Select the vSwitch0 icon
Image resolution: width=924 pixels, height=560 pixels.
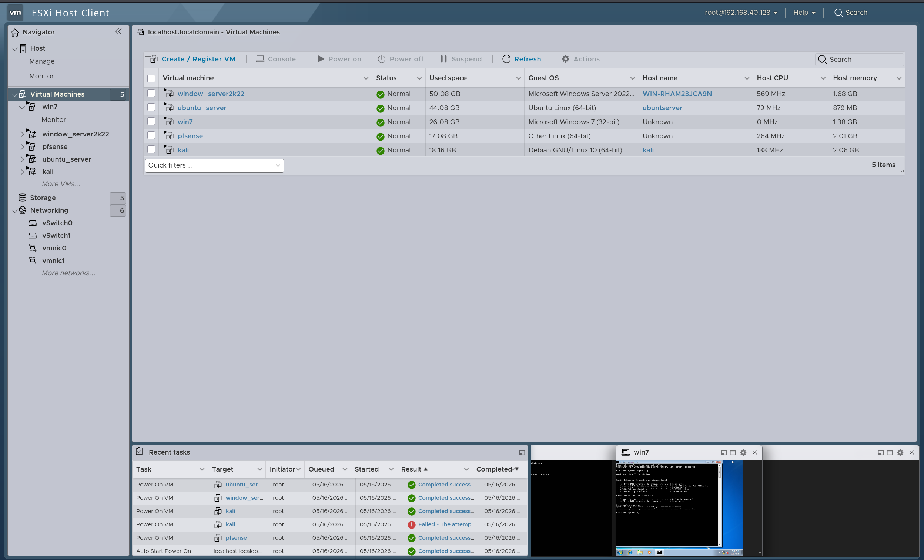click(x=33, y=223)
